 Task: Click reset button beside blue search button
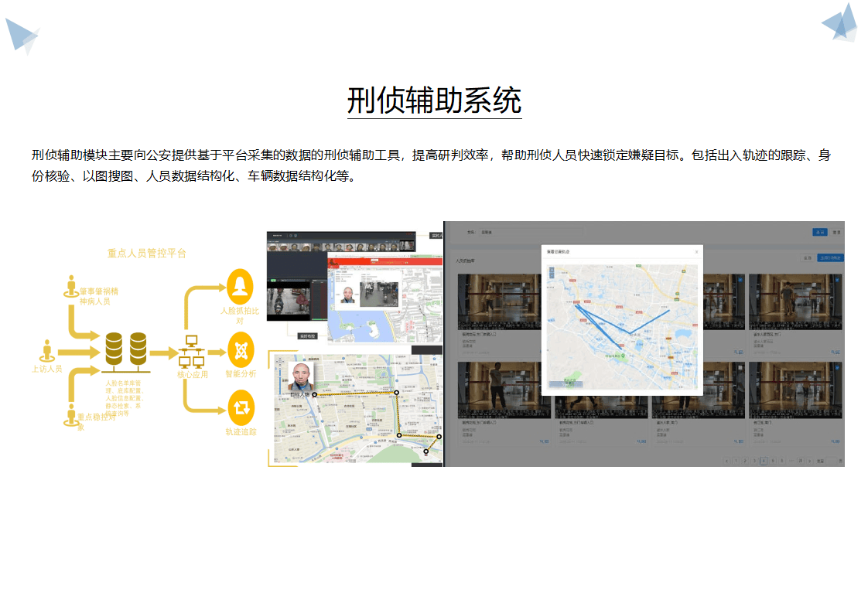point(836,233)
